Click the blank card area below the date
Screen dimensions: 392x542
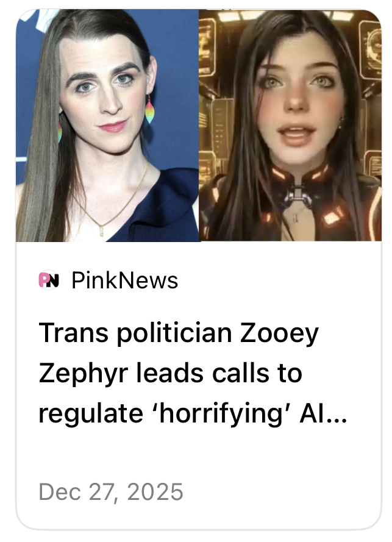[x=199, y=517]
